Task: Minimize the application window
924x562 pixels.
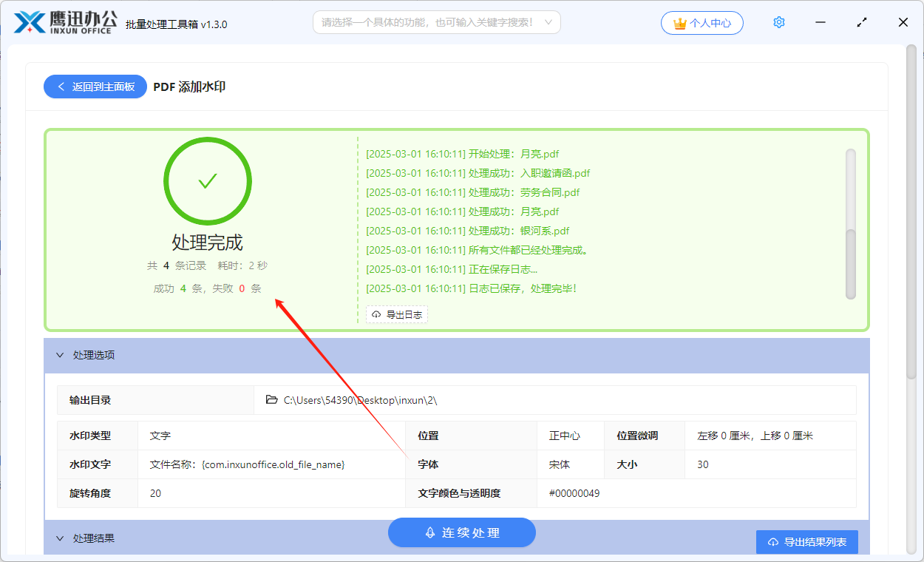Action: (821, 23)
